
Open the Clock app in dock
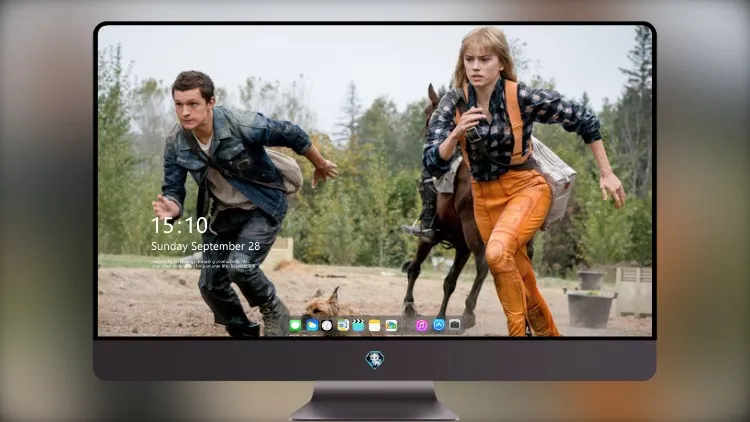[x=327, y=325]
